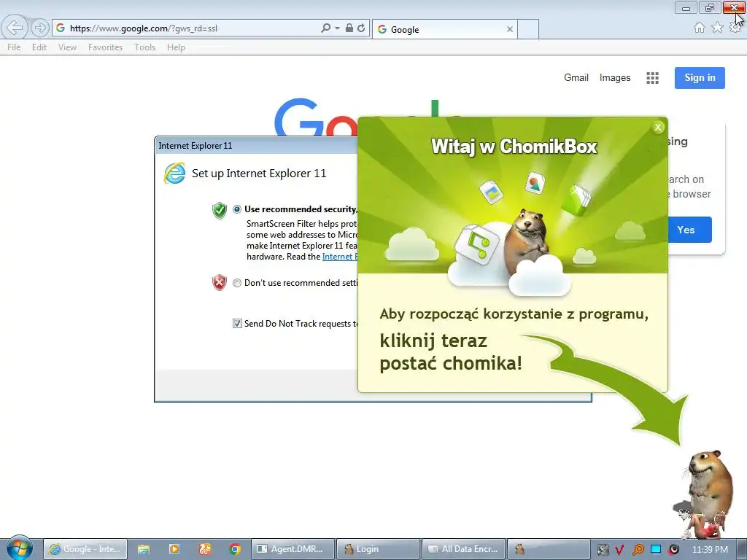Close the Google tab

pos(510,29)
